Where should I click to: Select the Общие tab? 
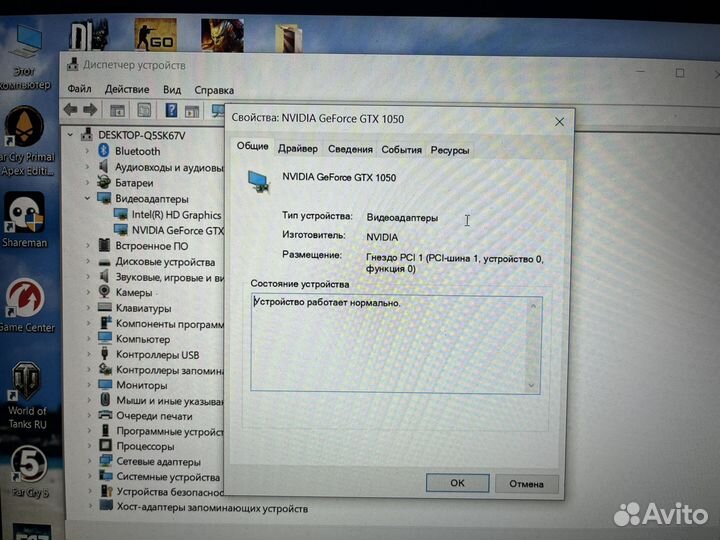point(252,146)
